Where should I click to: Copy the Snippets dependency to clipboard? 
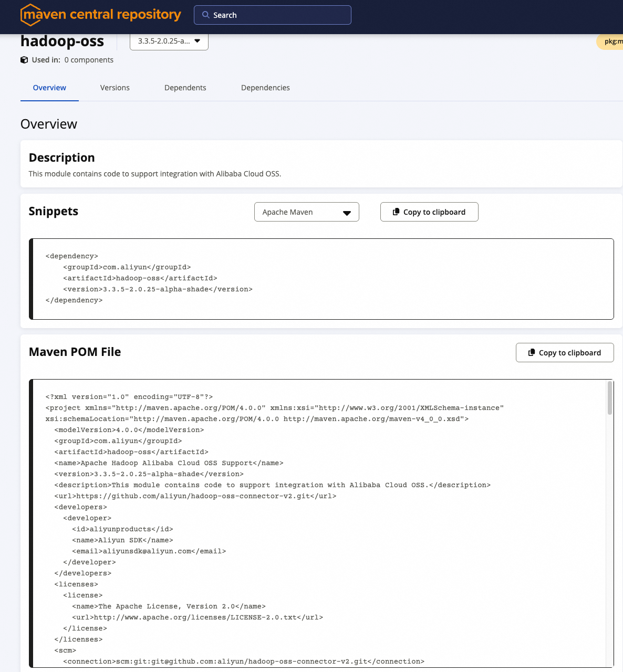click(x=429, y=212)
